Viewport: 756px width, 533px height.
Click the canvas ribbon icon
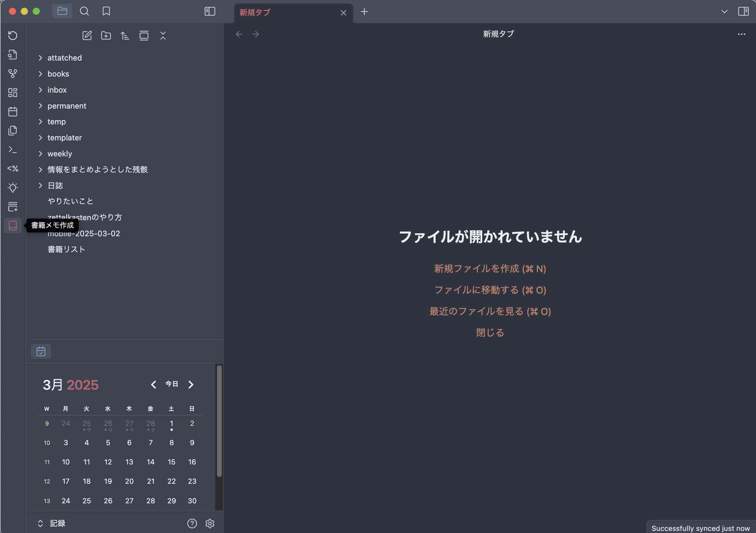tap(12, 93)
